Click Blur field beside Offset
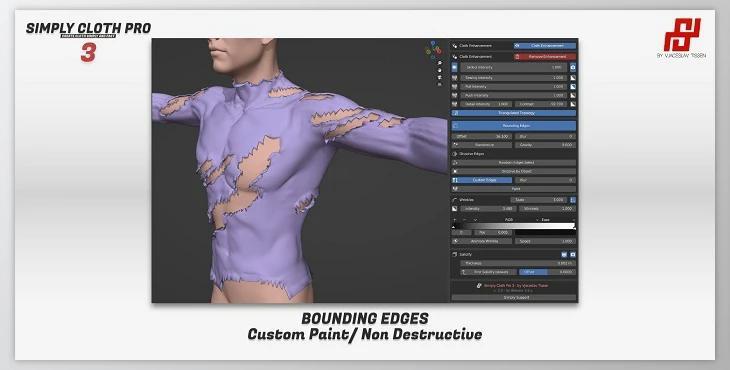The width and height of the screenshot is (730, 370). click(545, 136)
